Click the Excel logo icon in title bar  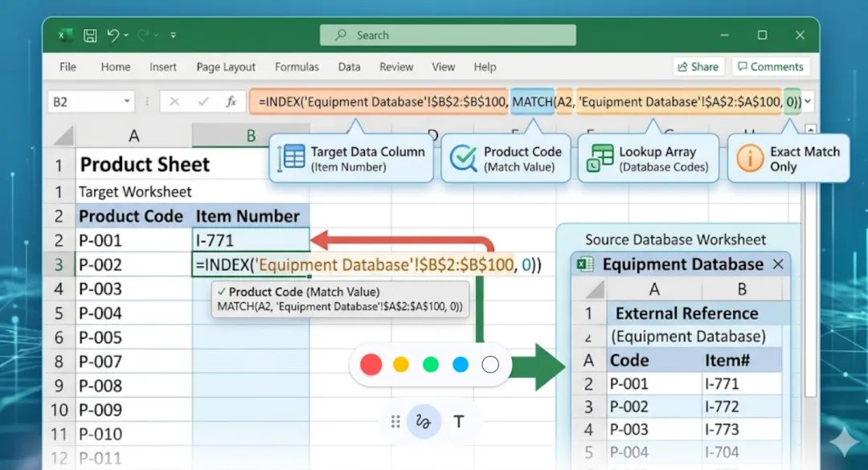point(65,35)
